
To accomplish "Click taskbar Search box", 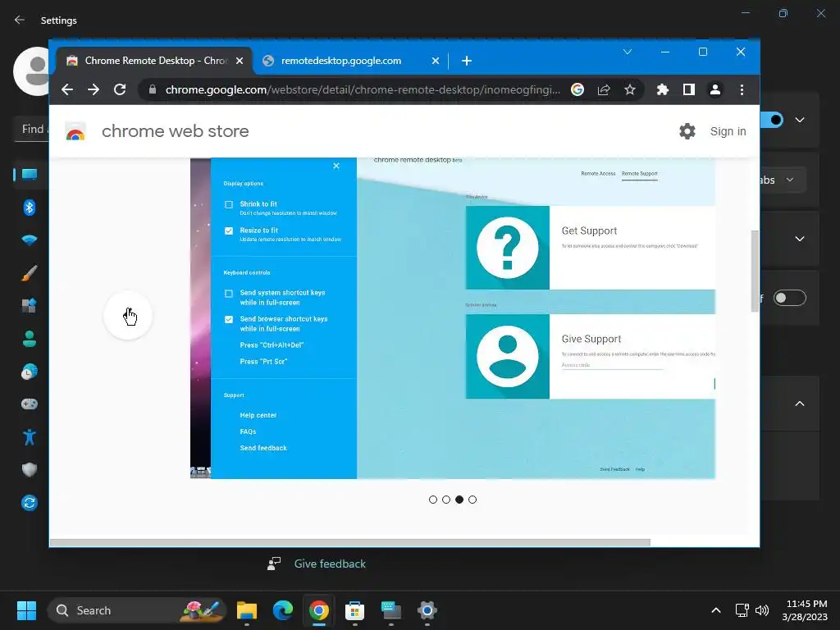I will click(x=137, y=610).
